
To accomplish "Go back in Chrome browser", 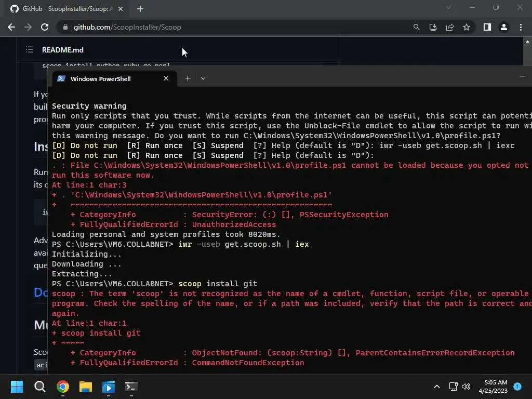I will click(x=11, y=27).
